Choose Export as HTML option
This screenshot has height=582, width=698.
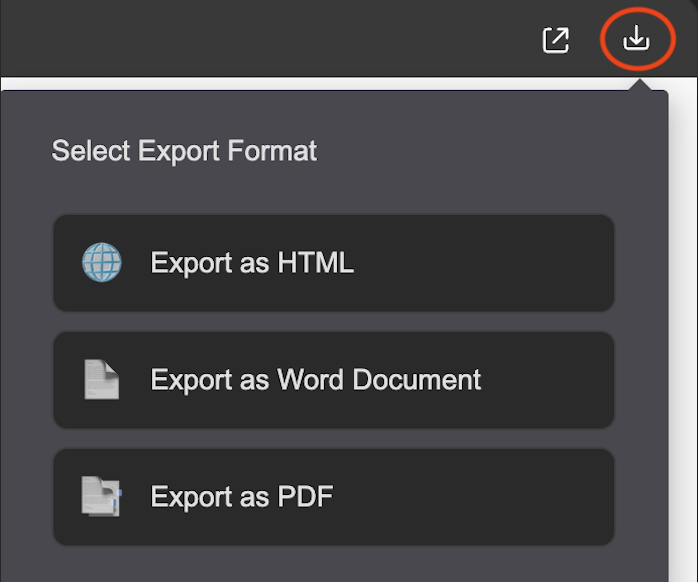tap(334, 263)
